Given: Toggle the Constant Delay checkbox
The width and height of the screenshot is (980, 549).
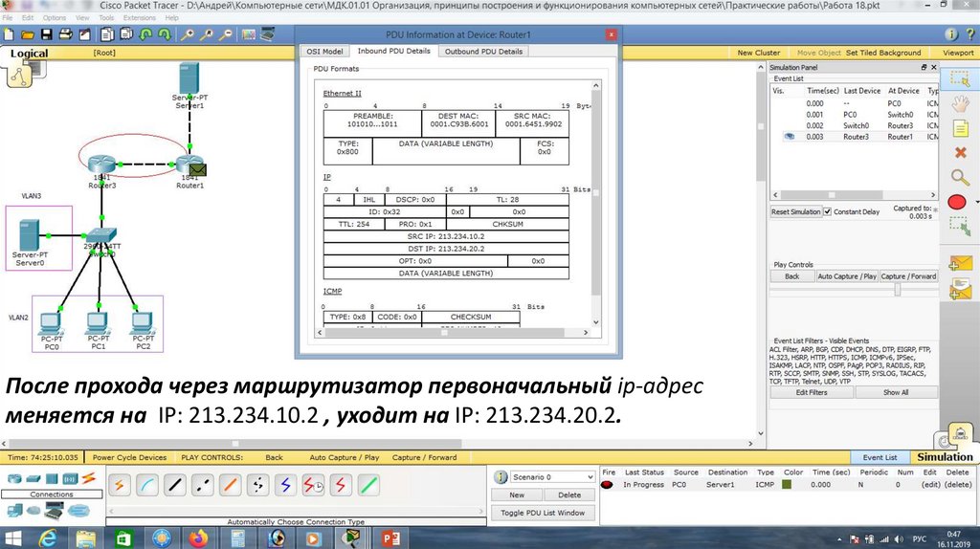Looking at the screenshot, I should pos(827,211).
